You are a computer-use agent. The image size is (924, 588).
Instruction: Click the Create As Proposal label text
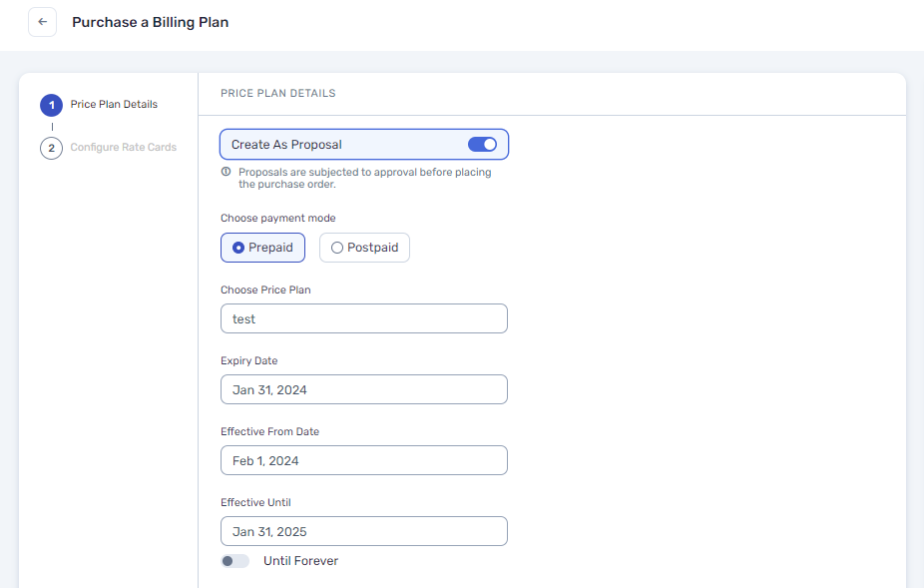coord(286,145)
